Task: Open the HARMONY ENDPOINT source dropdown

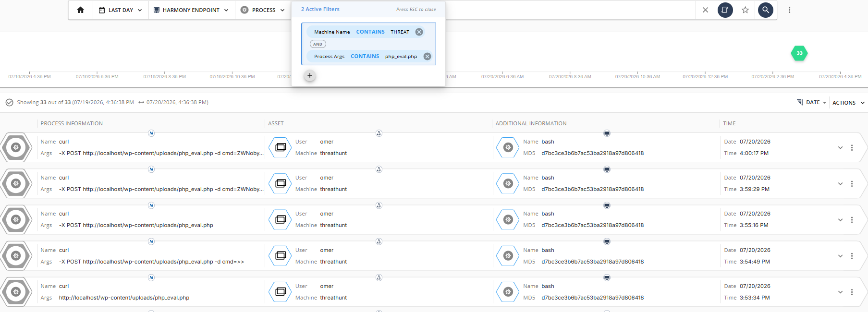Action: (x=191, y=10)
